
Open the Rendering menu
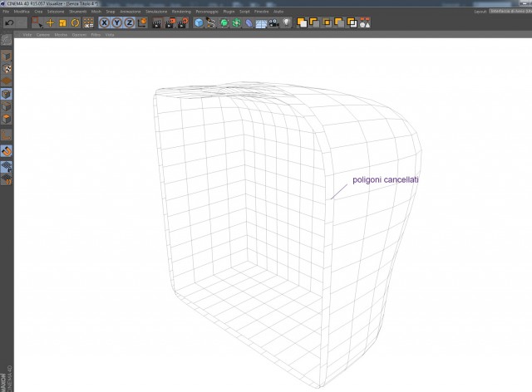pos(181,12)
